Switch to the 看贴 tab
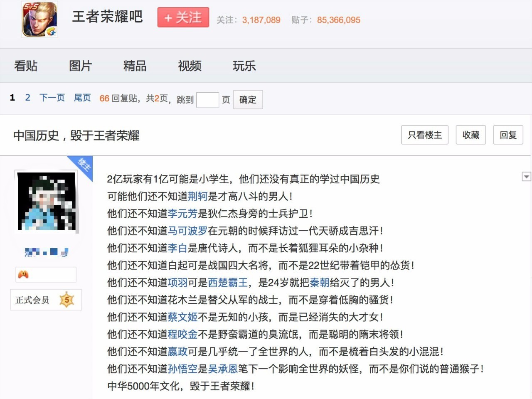The width and height of the screenshot is (532, 399). pos(26,66)
